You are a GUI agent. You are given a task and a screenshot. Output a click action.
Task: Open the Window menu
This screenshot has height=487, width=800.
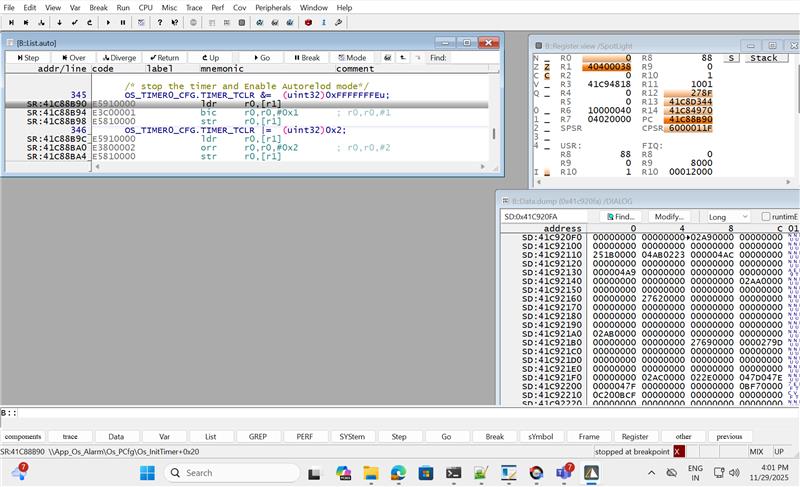pyautogui.click(x=314, y=8)
